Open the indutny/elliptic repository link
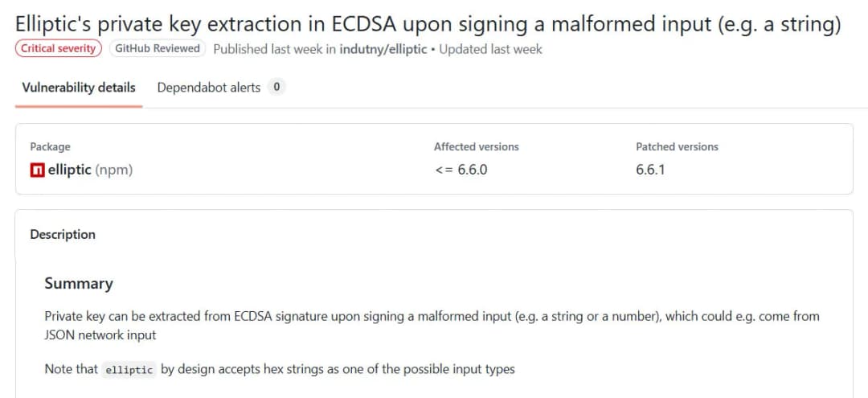This screenshot has height=398, width=868. (385, 49)
